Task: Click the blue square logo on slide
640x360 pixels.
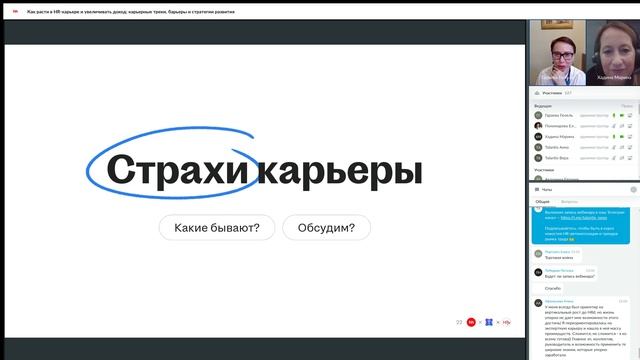Action: 489,322
